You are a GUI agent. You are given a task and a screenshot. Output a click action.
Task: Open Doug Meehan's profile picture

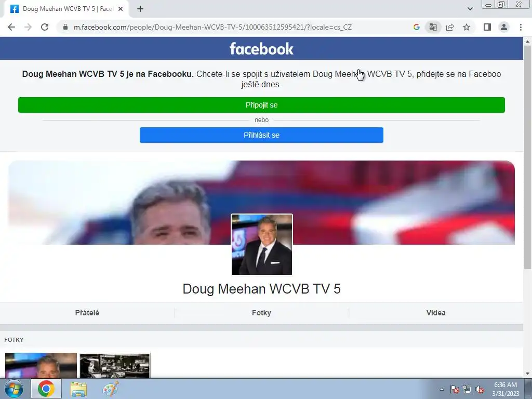pyautogui.click(x=262, y=244)
